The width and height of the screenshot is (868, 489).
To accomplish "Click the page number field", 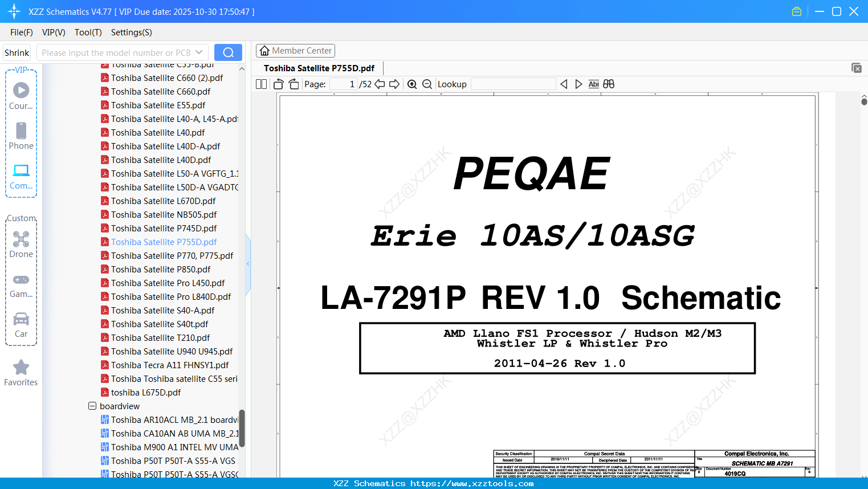I will coord(344,84).
